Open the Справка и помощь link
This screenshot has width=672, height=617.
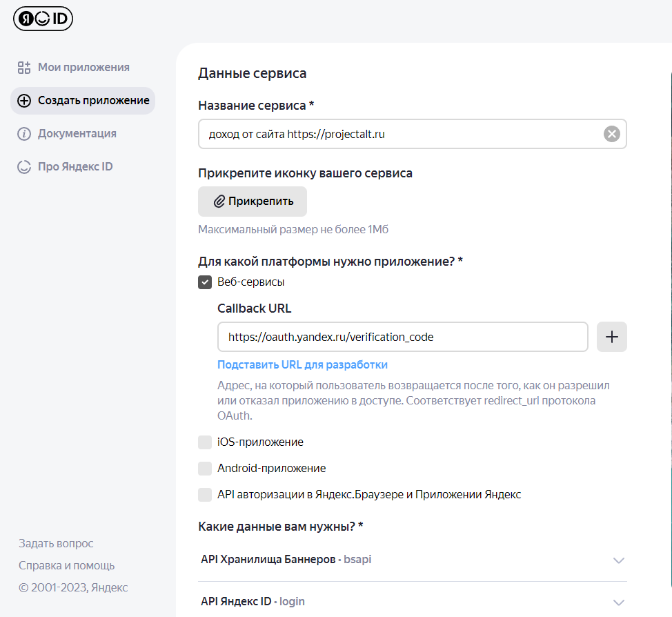(67, 566)
